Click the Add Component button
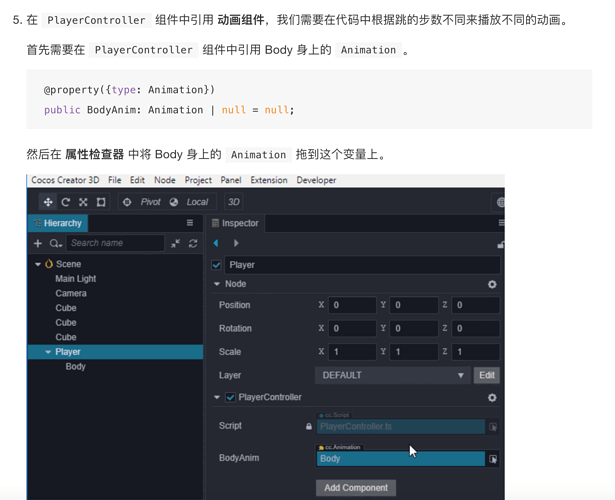Image resolution: width=615 pixels, height=500 pixels. [356, 488]
